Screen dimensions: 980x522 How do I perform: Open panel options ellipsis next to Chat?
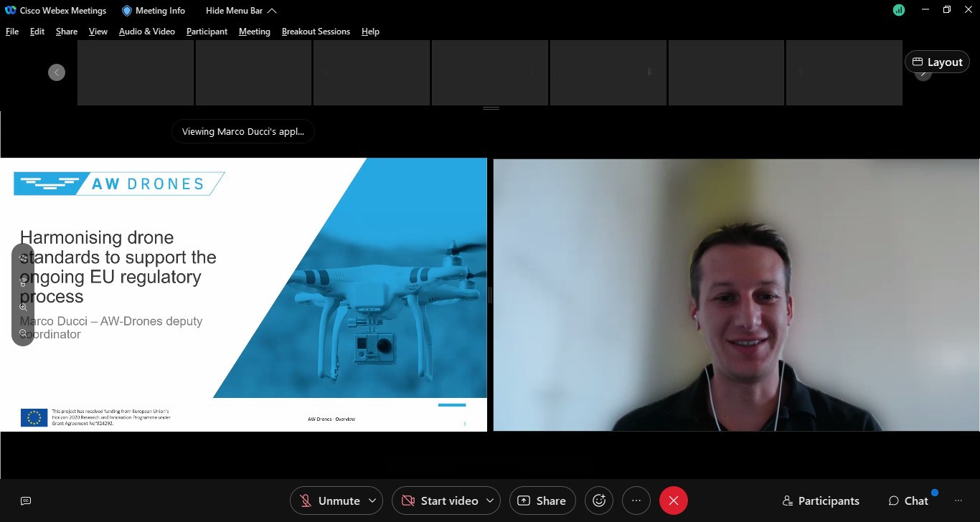click(958, 500)
